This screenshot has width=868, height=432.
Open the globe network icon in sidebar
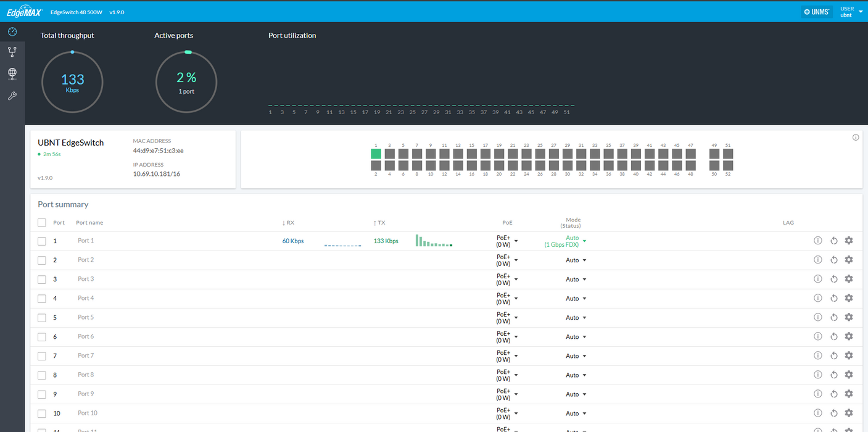[x=12, y=74]
